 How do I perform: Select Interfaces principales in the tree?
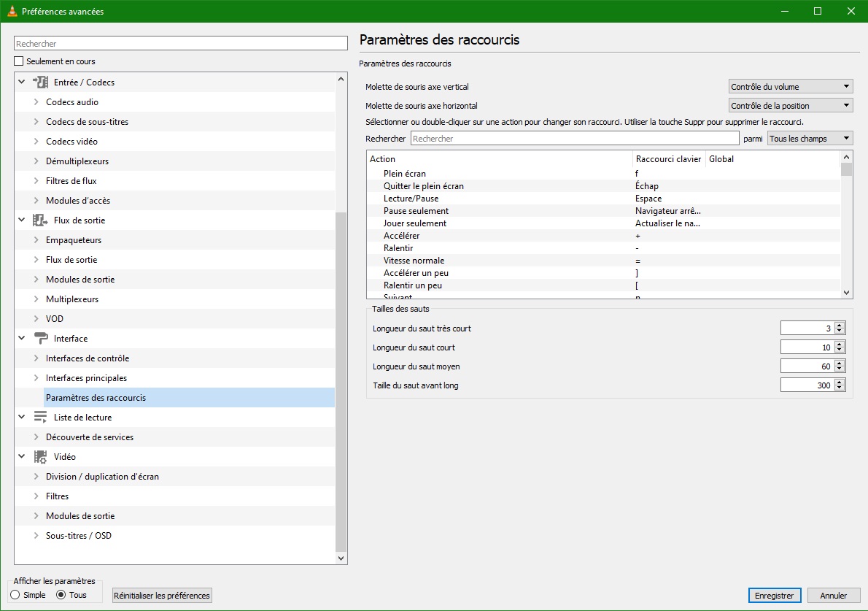[86, 378]
